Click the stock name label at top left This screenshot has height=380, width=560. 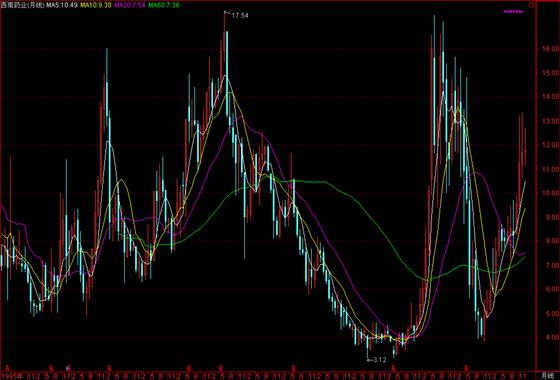click(22, 5)
